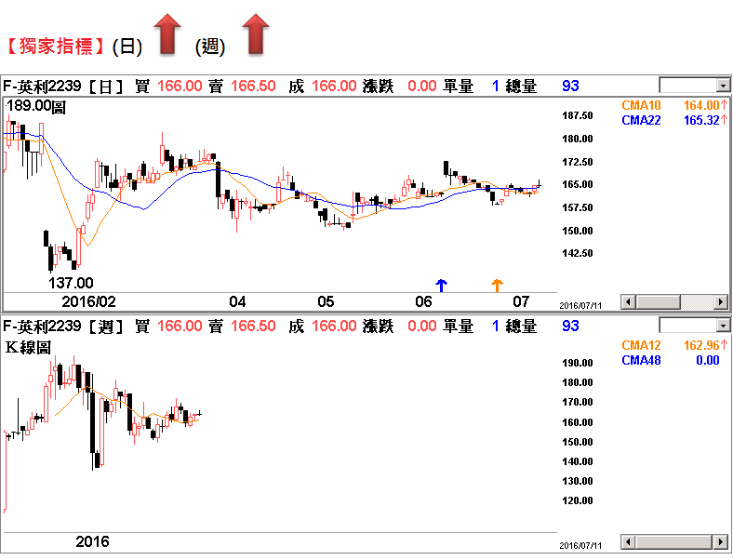Click the 獨家指標 heading text
The height and width of the screenshot is (560, 733).
[56, 46]
